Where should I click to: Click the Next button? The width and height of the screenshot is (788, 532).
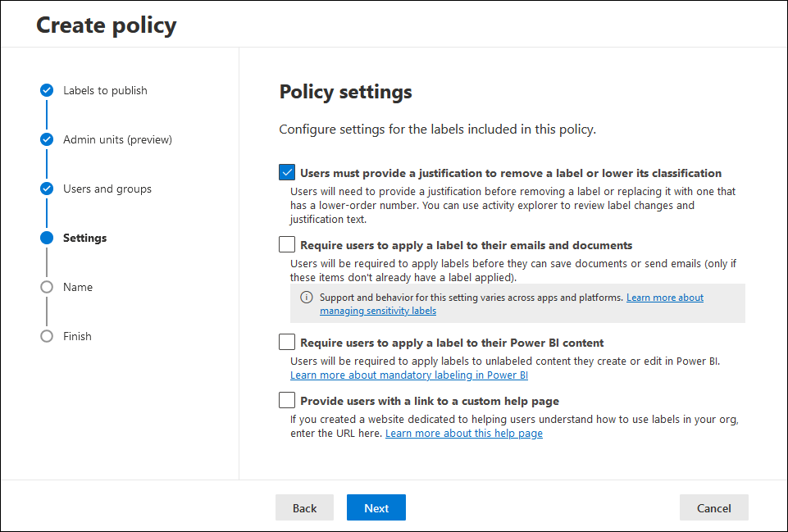tap(376, 508)
